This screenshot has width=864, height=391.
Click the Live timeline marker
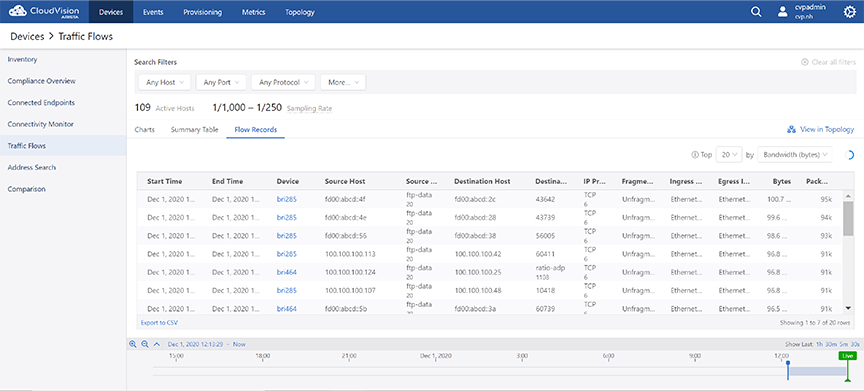847,356
